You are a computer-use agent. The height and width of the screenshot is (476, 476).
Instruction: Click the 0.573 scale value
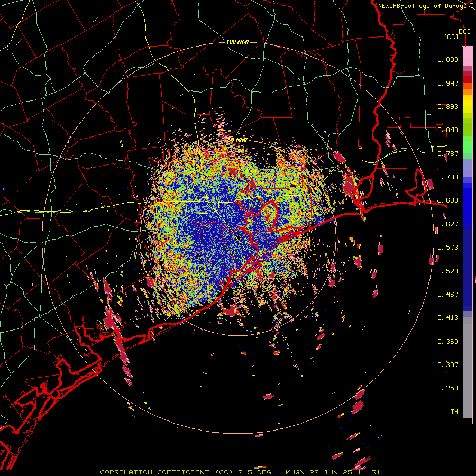pos(448,248)
